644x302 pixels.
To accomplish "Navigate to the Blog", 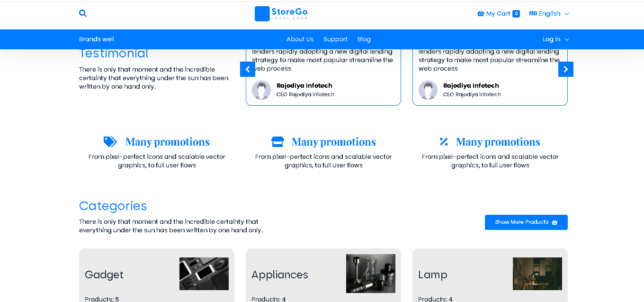I will click(x=364, y=39).
